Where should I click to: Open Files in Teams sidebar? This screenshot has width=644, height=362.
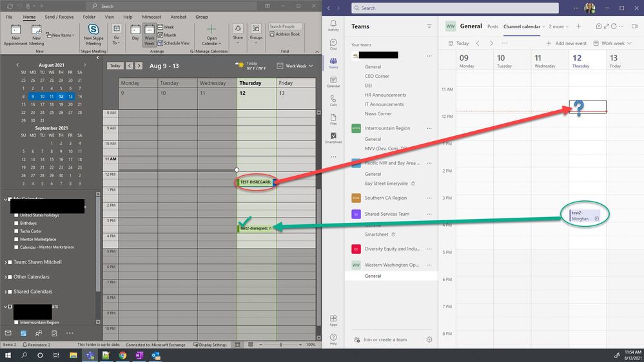click(333, 119)
